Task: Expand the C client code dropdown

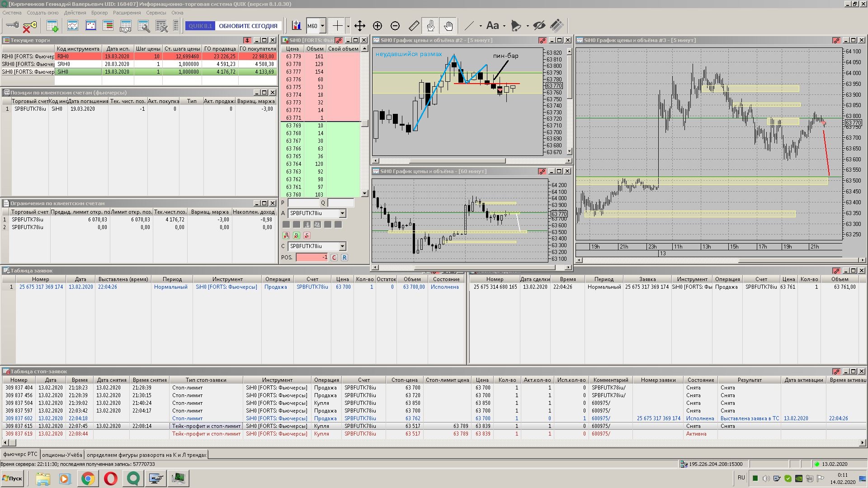Action: 342,246
